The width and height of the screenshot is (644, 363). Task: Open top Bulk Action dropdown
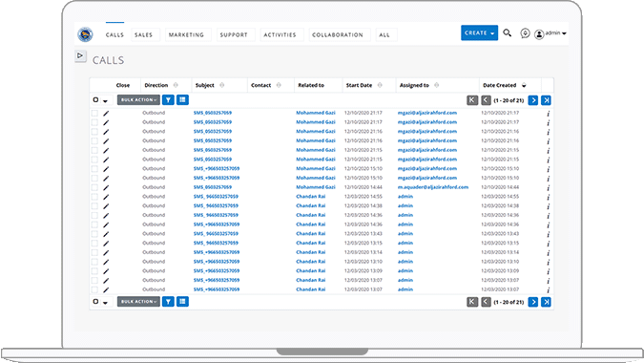pos(138,100)
